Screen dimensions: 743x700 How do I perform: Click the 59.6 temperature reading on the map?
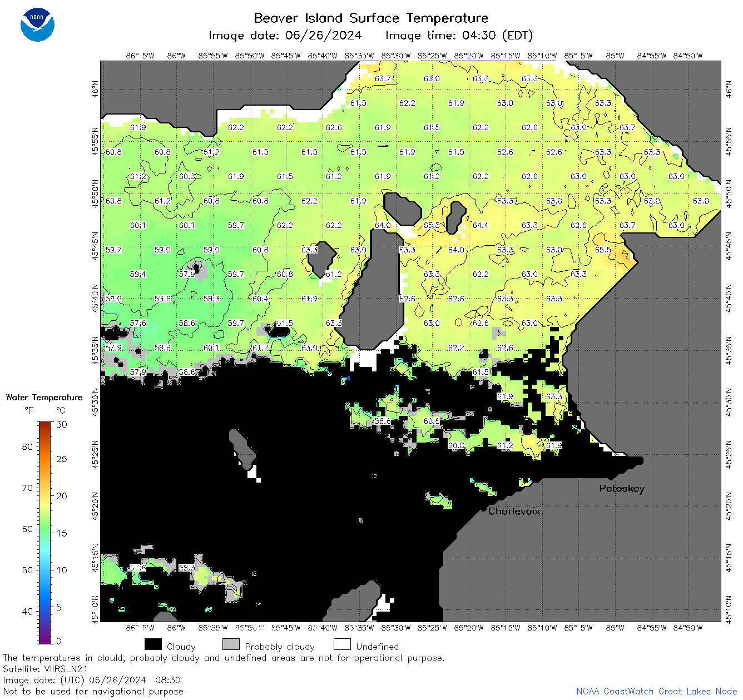click(x=162, y=299)
